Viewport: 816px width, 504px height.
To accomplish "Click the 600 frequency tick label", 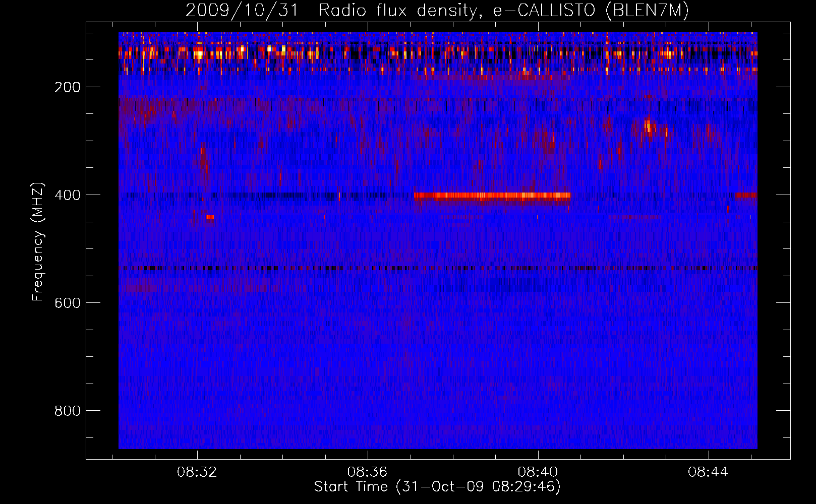I will [68, 303].
